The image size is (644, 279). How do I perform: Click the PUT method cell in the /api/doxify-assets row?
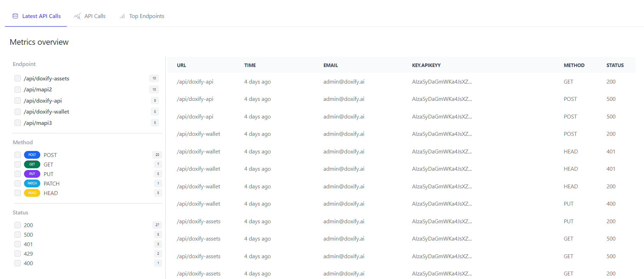(569, 221)
